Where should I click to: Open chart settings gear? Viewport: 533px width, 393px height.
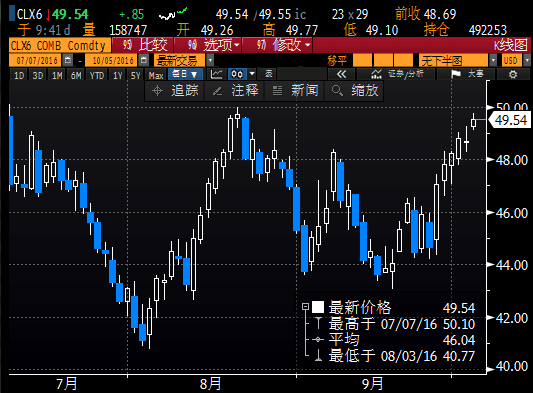click(x=513, y=74)
